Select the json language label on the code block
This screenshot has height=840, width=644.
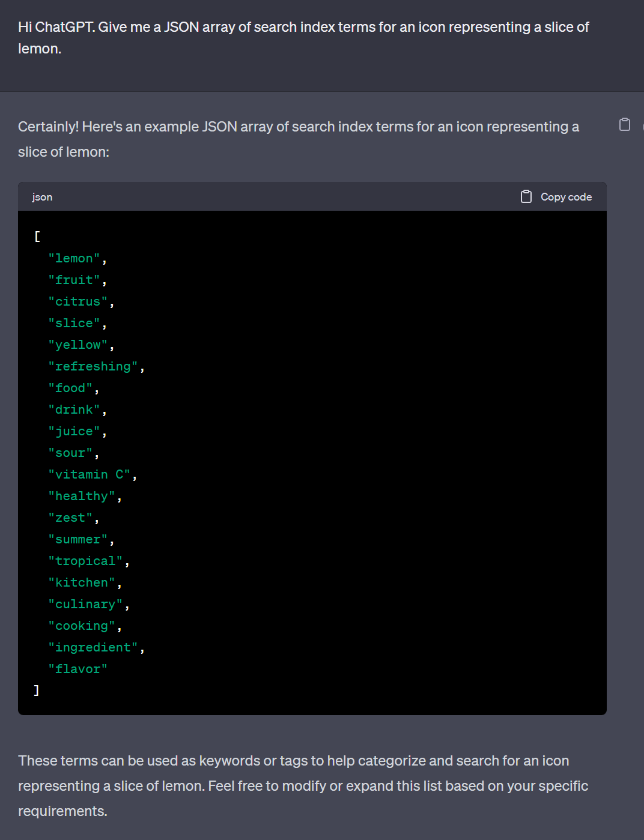coord(41,196)
